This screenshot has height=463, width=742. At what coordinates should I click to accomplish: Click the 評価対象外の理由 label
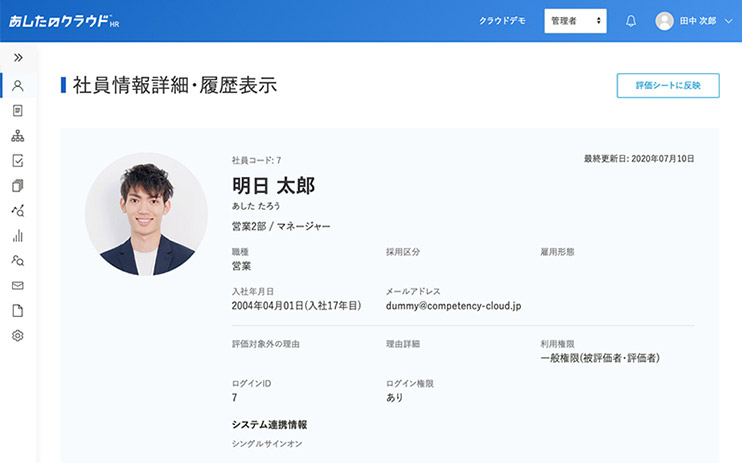point(265,344)
